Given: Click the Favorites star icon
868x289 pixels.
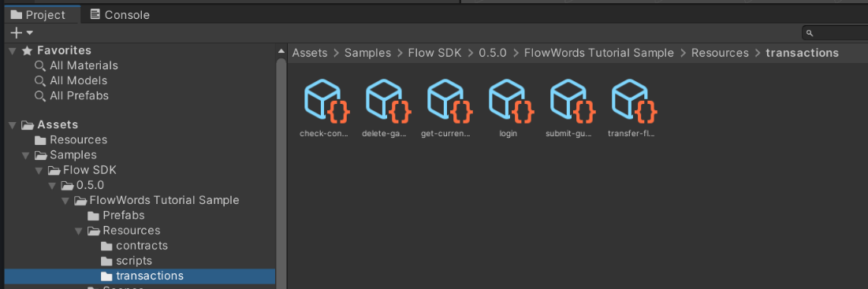Looking at the screenshot, I should [x=27, y=51].
